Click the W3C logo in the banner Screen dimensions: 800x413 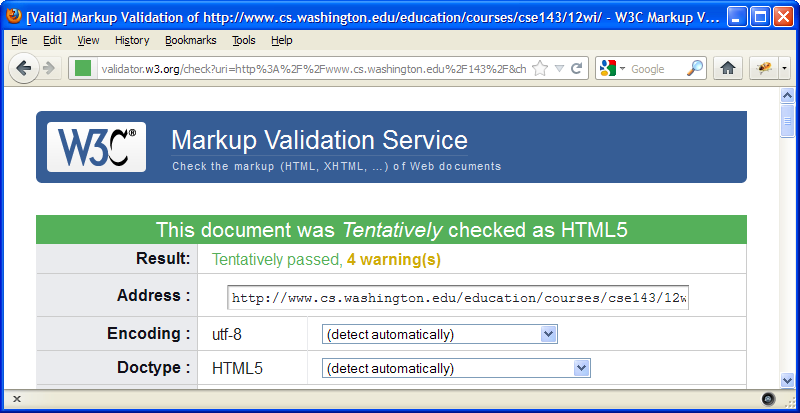(96, 147)
